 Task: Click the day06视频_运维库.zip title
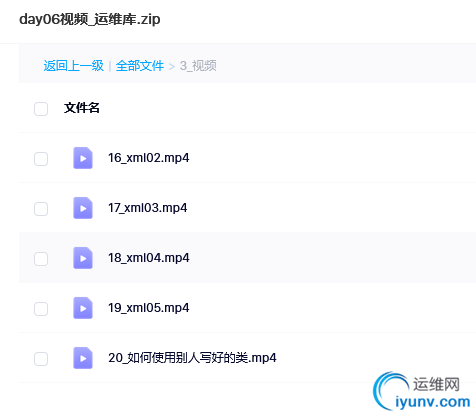[x=90, y=19]
